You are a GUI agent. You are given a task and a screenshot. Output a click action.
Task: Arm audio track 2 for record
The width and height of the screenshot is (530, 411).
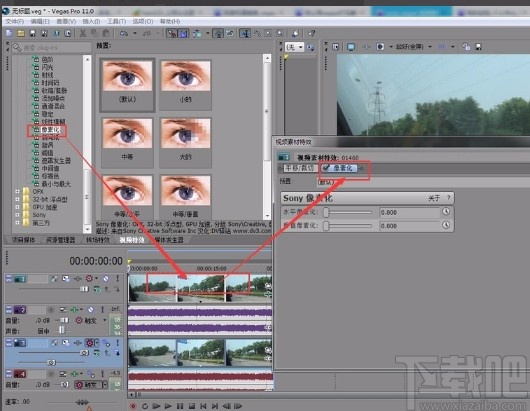[x=51, y=309]
